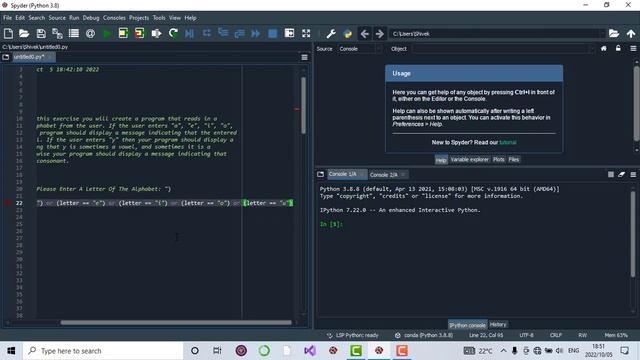Re-run the last script
The width and height of the screenshot is (640, 360).
click(x=173, y=33)
